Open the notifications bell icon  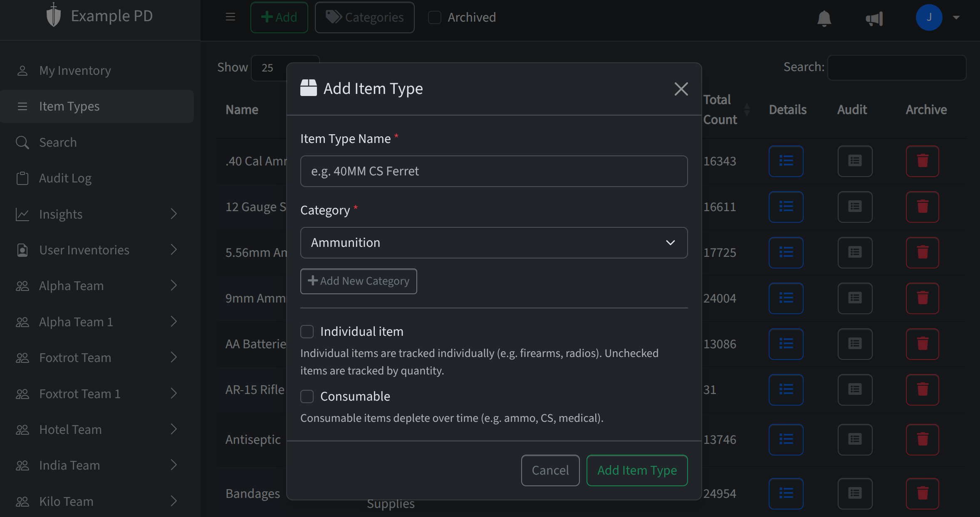point(824,18)
